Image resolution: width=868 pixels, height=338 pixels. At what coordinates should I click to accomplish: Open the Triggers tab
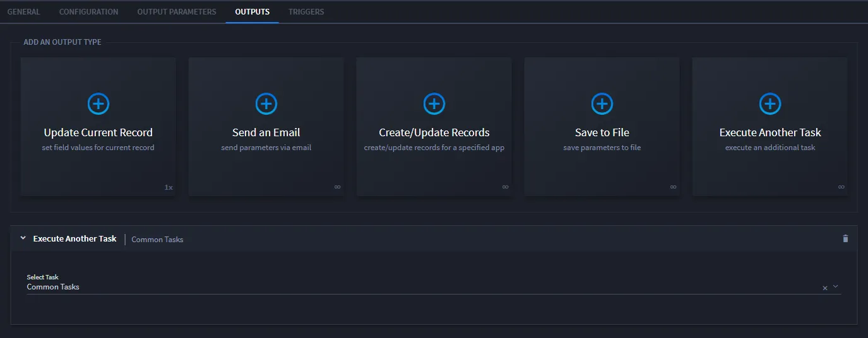(x=306, y=11)
